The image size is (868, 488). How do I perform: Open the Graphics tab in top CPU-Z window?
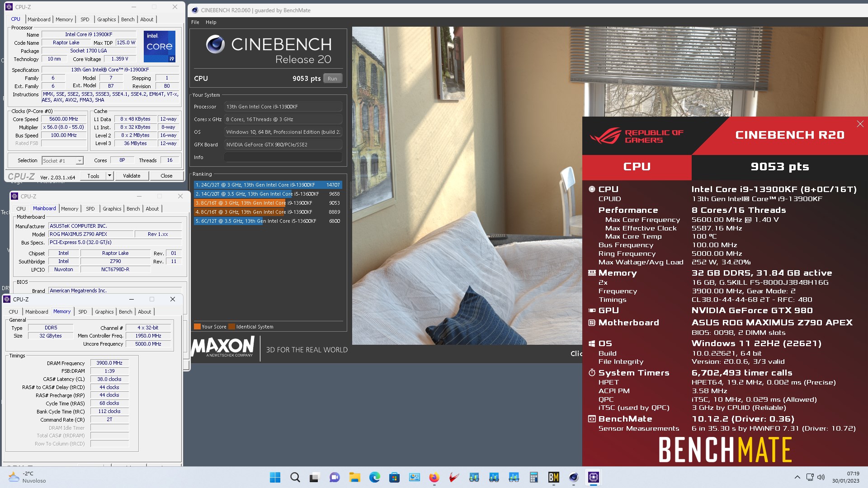tap(107, 19)
